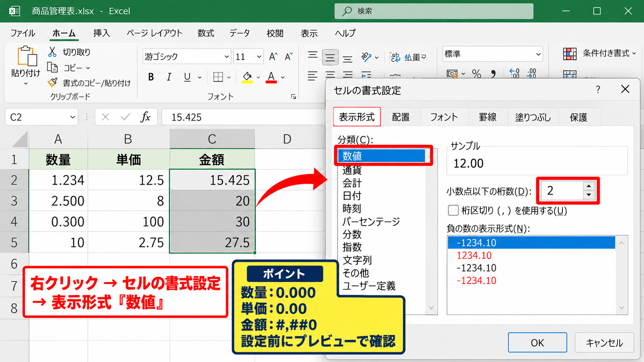Open the underline style dropdown arrow
Image resolution: width=644 pixels, height=362 pixels.
(200, 77)
